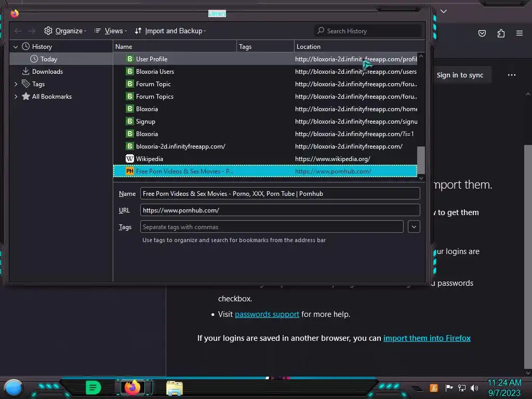The width and height of the screenshot is (532, 399).
Task: Click Save to Pocket icon in Firefox
Action: 482,33
